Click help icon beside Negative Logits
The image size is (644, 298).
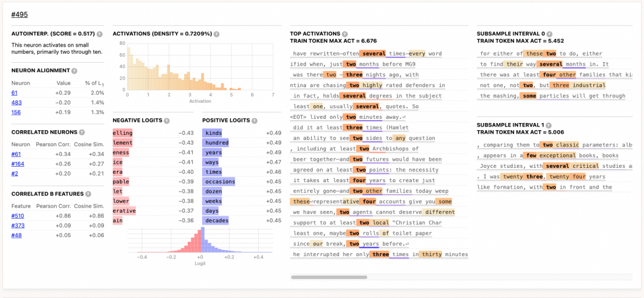166,121
